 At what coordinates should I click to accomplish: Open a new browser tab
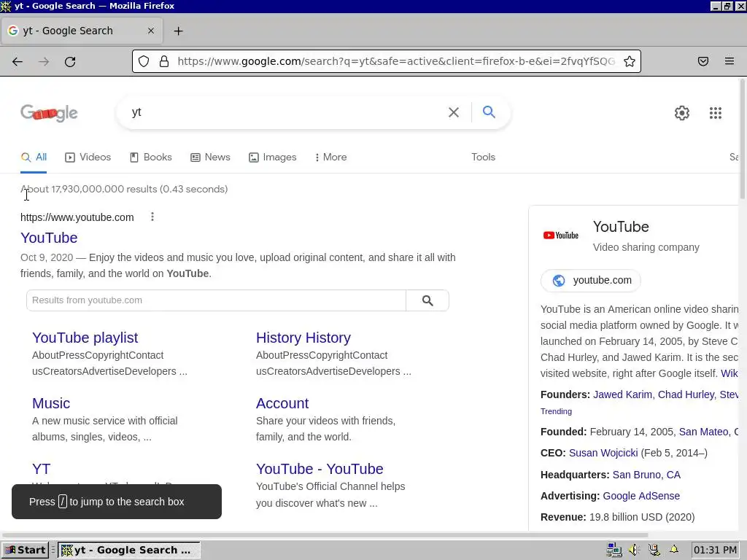tap(178, 31)
